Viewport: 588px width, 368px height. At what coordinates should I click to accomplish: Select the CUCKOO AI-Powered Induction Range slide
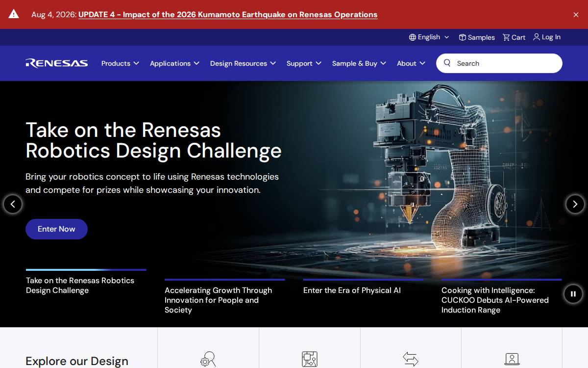tap(495, 300)
